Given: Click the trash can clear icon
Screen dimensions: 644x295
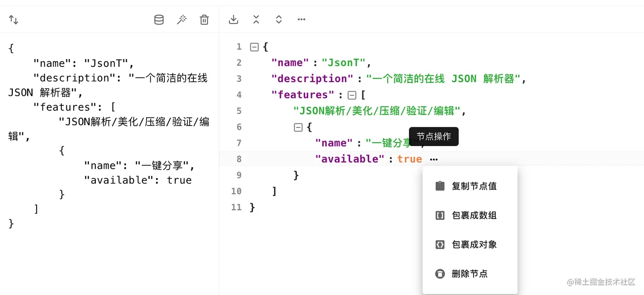Looking at the screenshot, I should (204, 20).
